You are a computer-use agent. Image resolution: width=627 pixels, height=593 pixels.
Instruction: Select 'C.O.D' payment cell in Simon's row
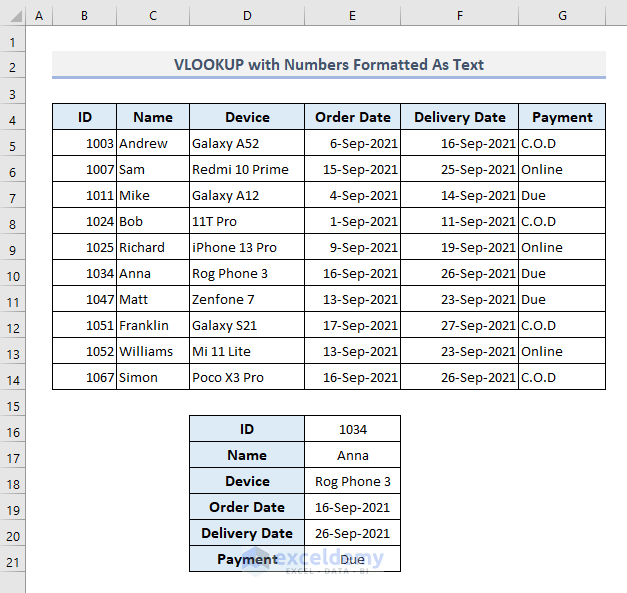pos(562,377)
